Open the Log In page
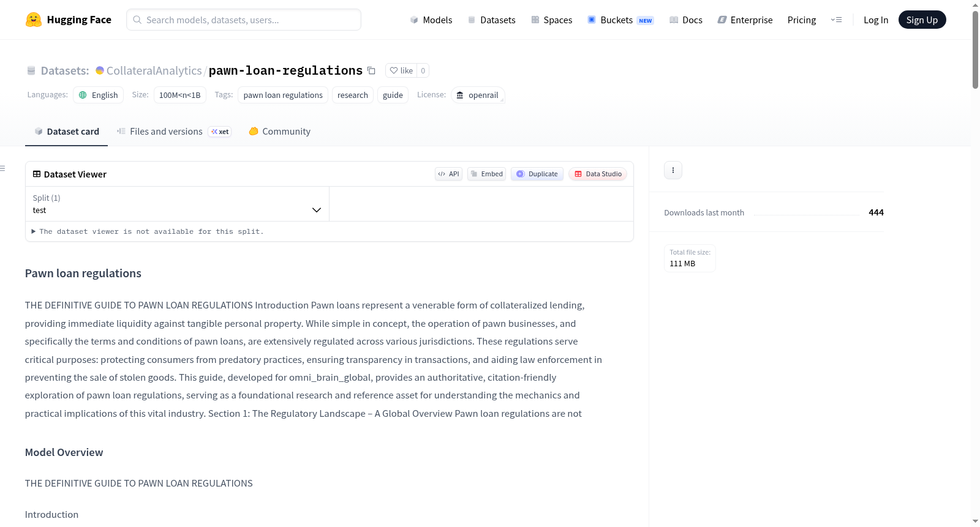Screen dimensions: 980x527 [x=876, y=20]
